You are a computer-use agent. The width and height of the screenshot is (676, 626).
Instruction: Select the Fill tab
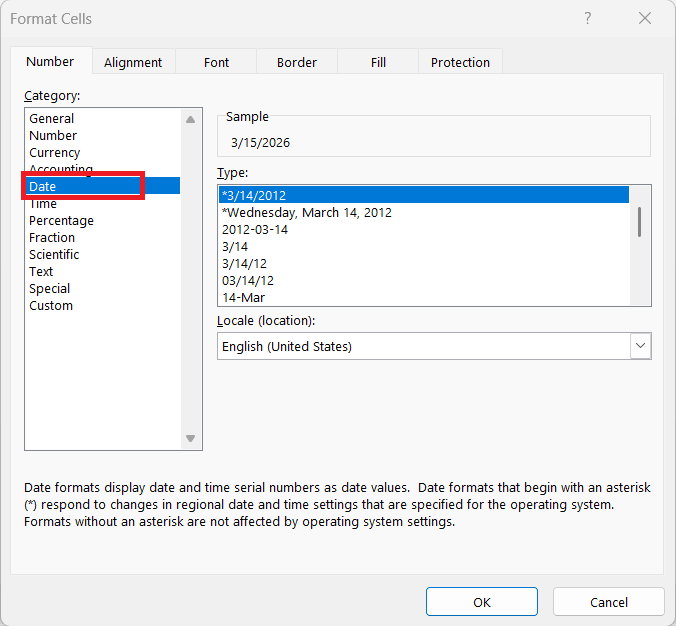pyautogui.click(x=378, y=62)
